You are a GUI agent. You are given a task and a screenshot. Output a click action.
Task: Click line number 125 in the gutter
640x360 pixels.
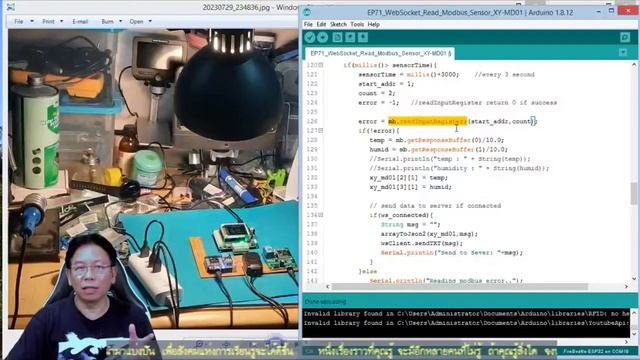tap(312, 112)
